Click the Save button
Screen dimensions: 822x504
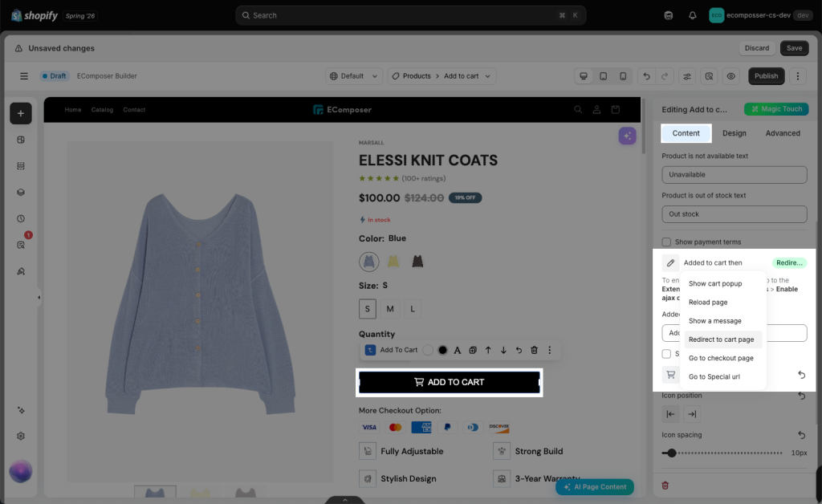tap(794, 47)
